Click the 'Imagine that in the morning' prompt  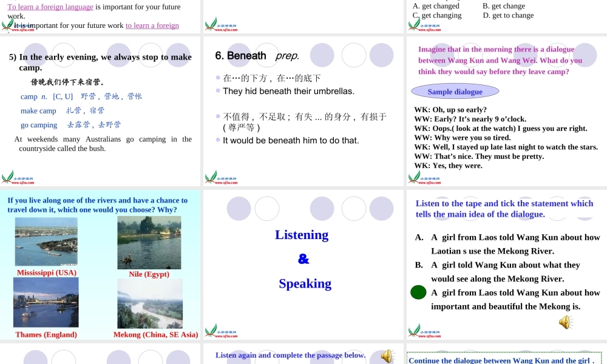pos(500,60)
